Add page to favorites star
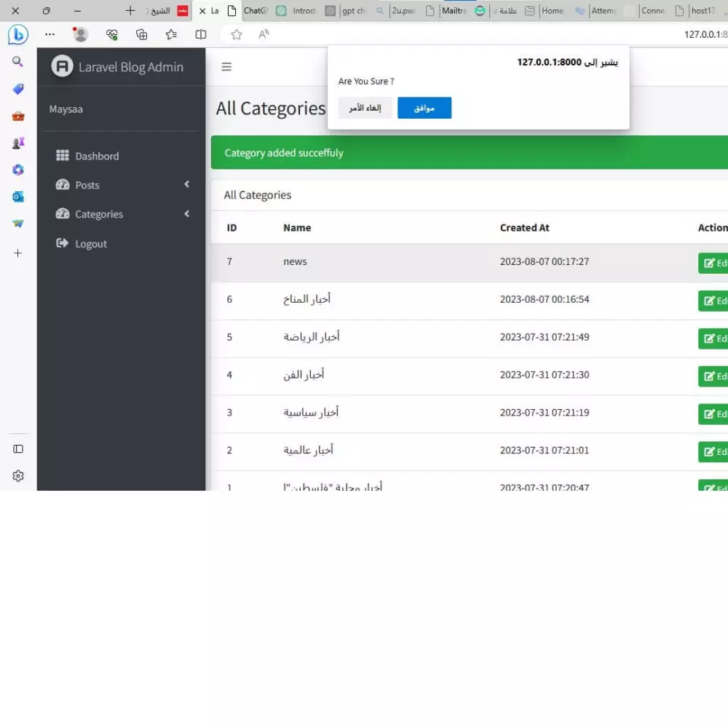 pyautogui.click(x=237, y=34)
